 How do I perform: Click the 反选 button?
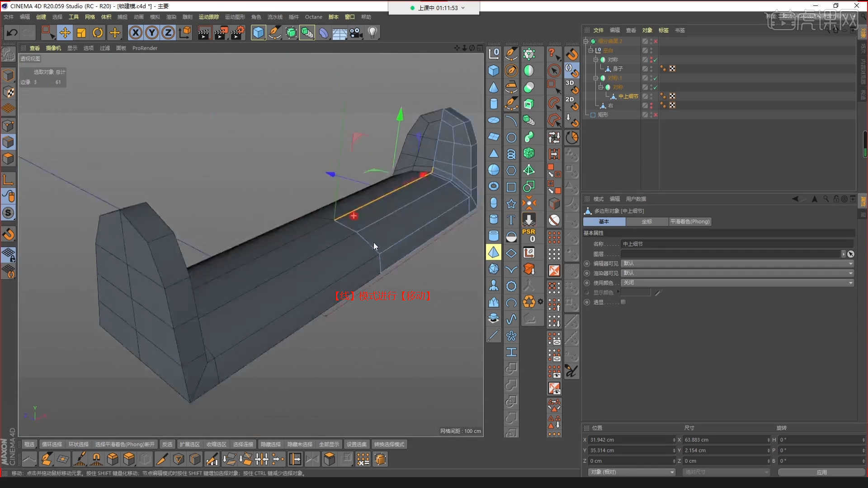point(167,444)
